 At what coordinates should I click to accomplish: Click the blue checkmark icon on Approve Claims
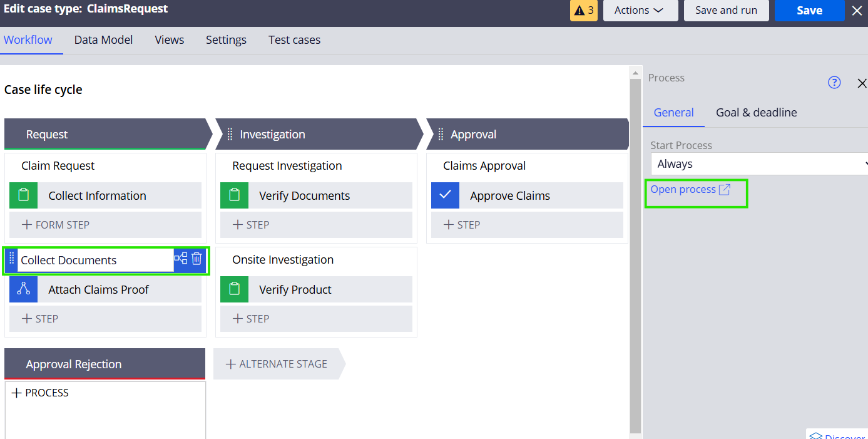[445, 195]
